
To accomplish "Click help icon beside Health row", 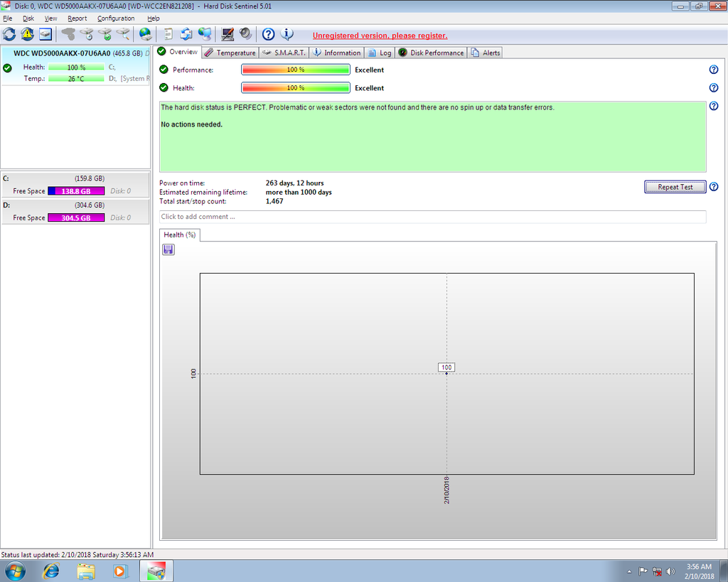I will 714,87.
